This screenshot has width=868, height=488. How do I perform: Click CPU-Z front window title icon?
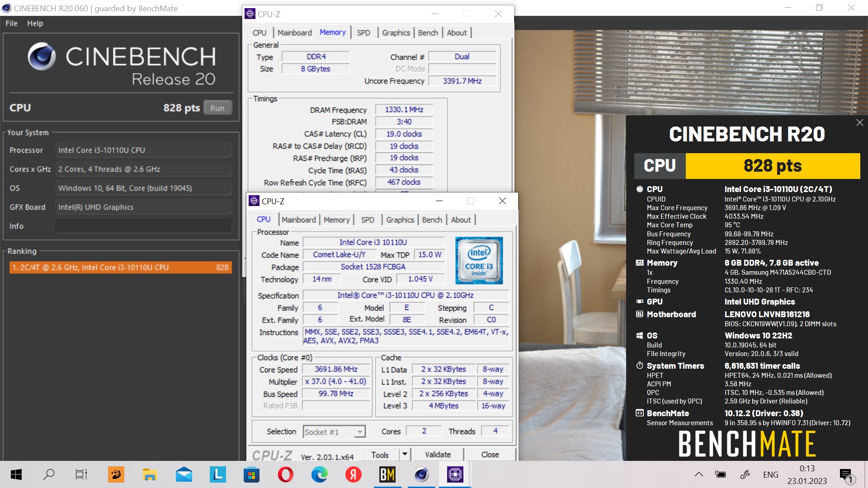[x=255, y=201]
